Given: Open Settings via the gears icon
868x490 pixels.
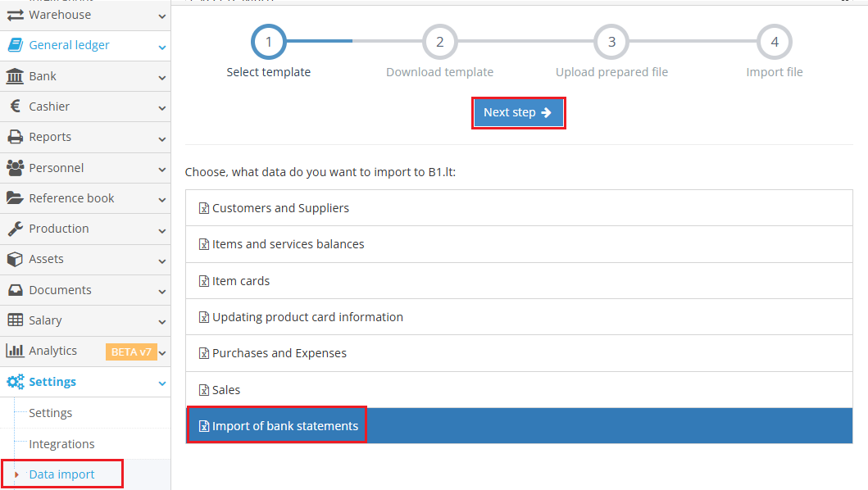Looking at the screenshot, I should pos(16,381).
